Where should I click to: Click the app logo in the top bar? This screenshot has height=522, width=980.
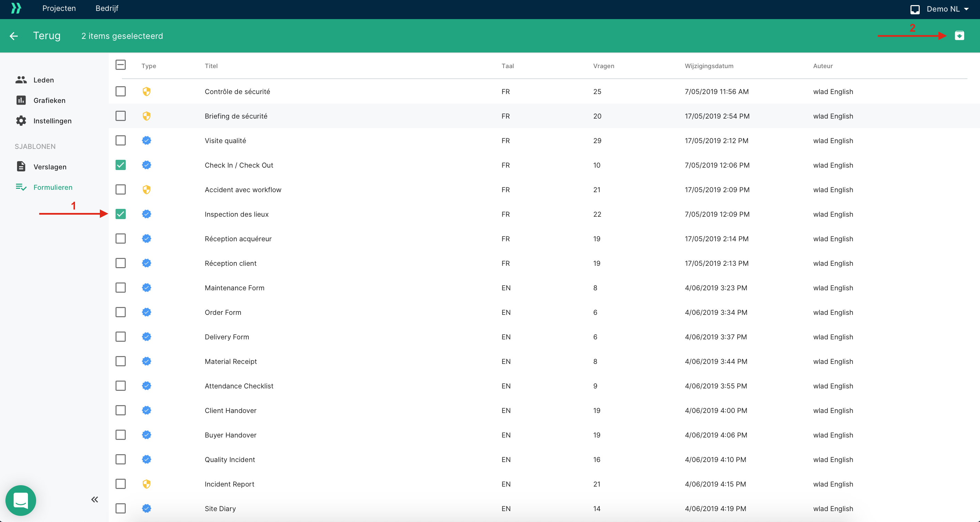tap(16, 9)
